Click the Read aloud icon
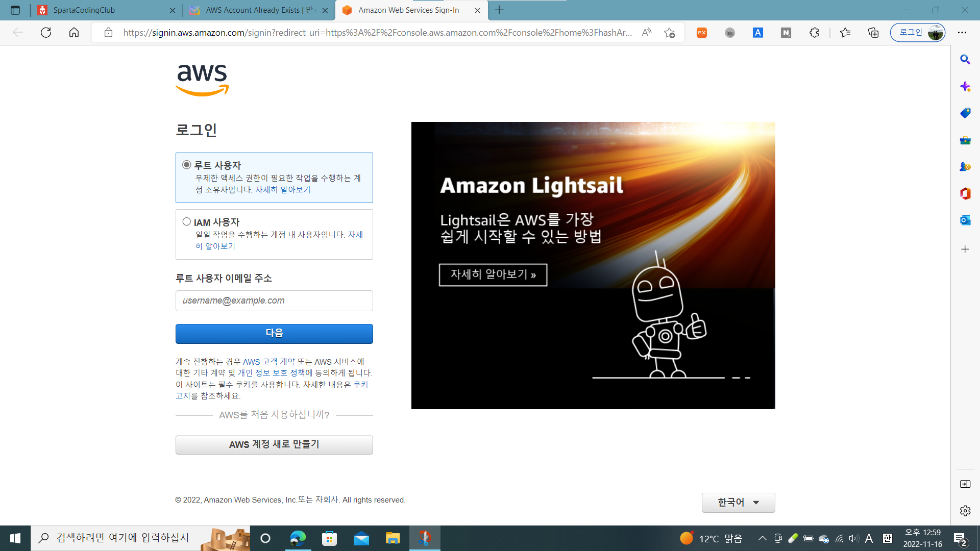 click(647, 33)
